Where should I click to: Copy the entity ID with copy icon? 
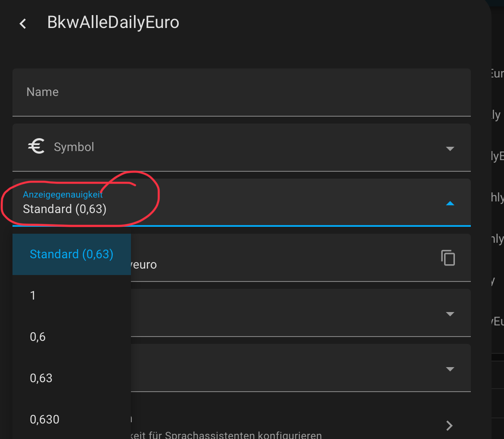point(448,258)
